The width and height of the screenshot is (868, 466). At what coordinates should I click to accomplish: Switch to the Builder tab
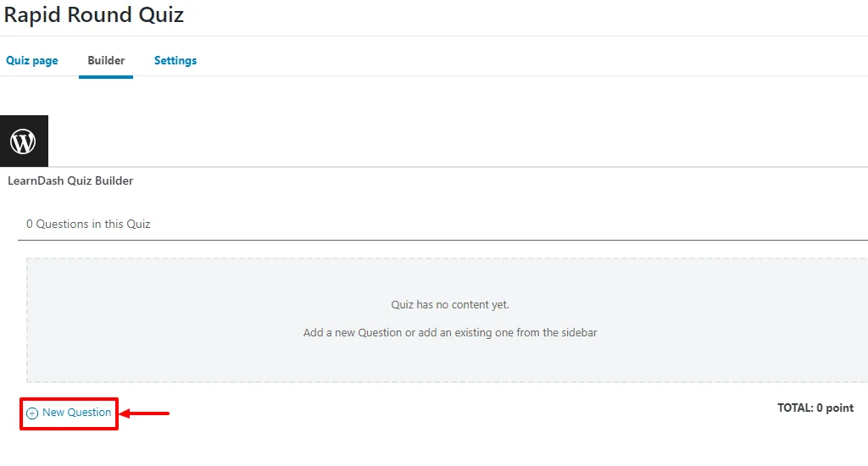coord(106,60)
